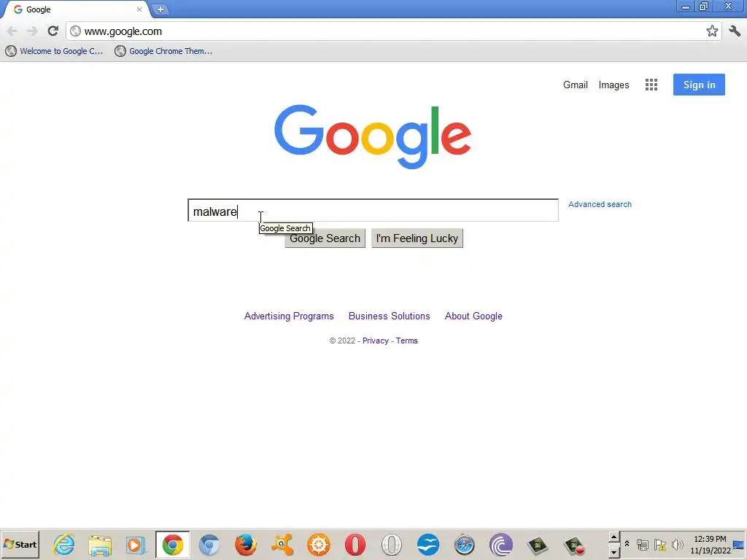Open the orange ship-wheel icon on taskbar
The height and width of the screenshot is (560, 747).
[319, 545]
